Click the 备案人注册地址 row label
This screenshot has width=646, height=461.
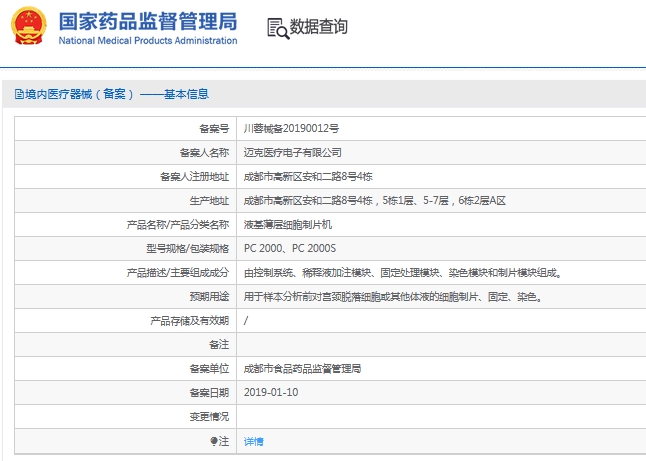(x=194, y=177)
